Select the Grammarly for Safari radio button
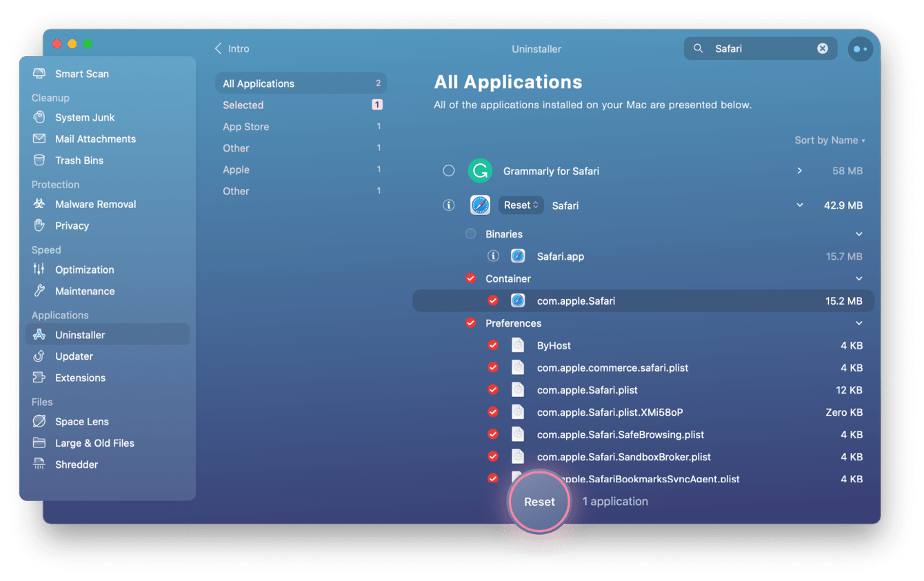 point(449,171)
